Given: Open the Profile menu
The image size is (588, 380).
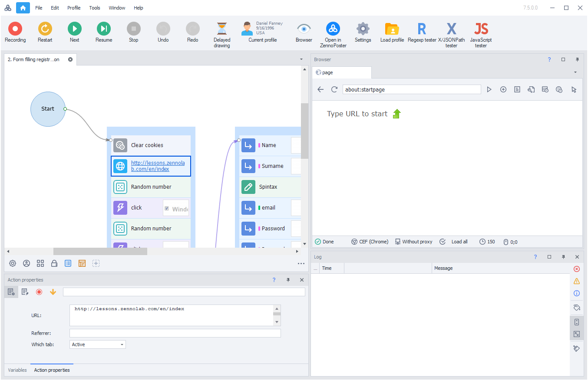Looking at the screenshot, I should pos(74,8).
